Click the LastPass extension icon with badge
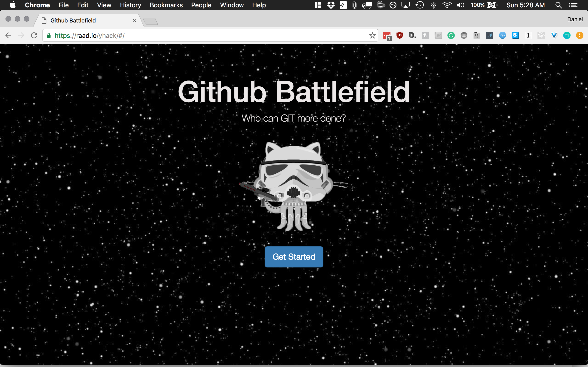This screenshot has width=588, height=367. [387, 36]
